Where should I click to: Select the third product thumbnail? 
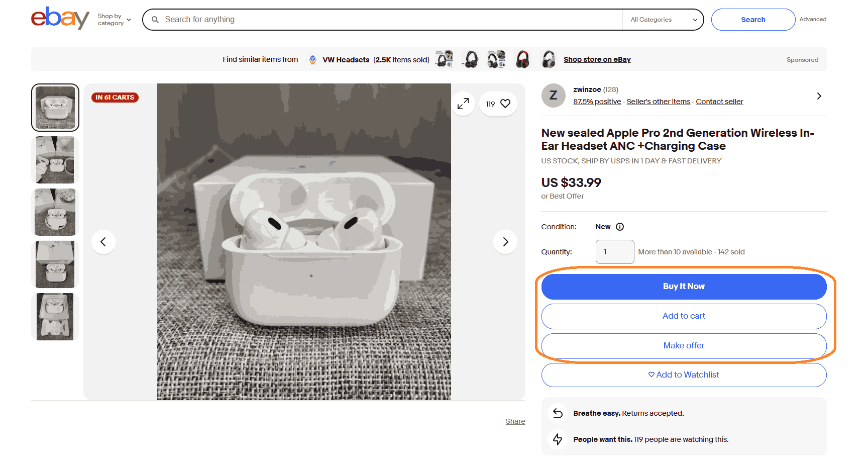click(55, 212)
